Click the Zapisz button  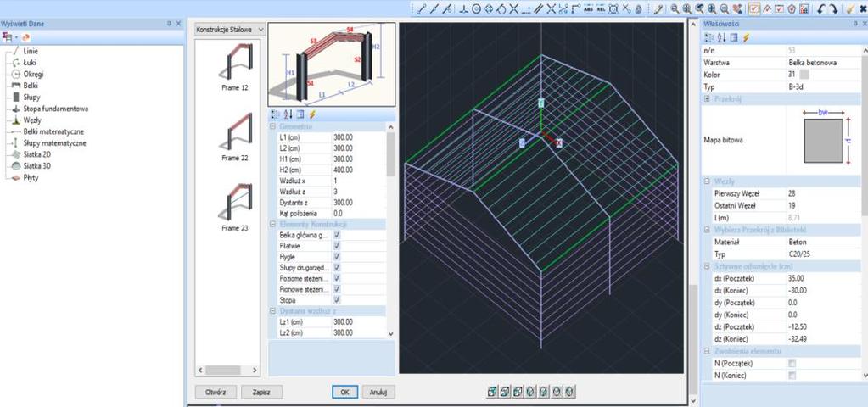pyautogui.click(x=261, y=392)
